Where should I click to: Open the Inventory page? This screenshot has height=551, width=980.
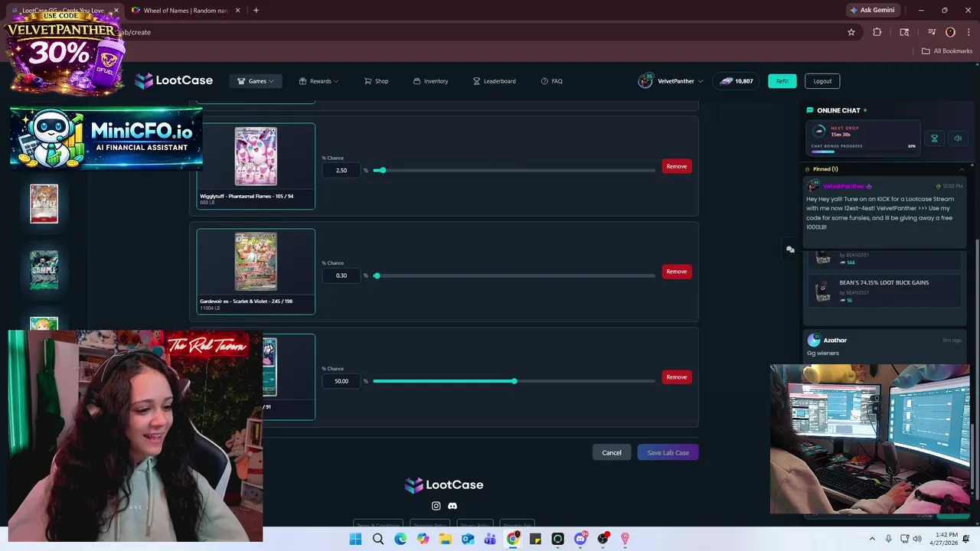pyautogui.click(x=430, y=81)
